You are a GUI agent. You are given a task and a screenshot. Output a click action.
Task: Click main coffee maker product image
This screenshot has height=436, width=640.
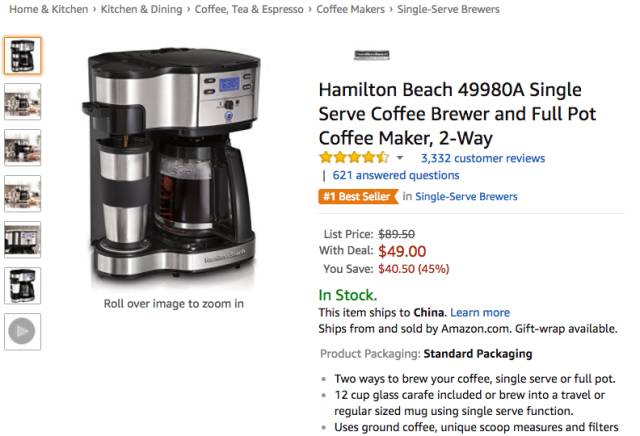[173, 163]
